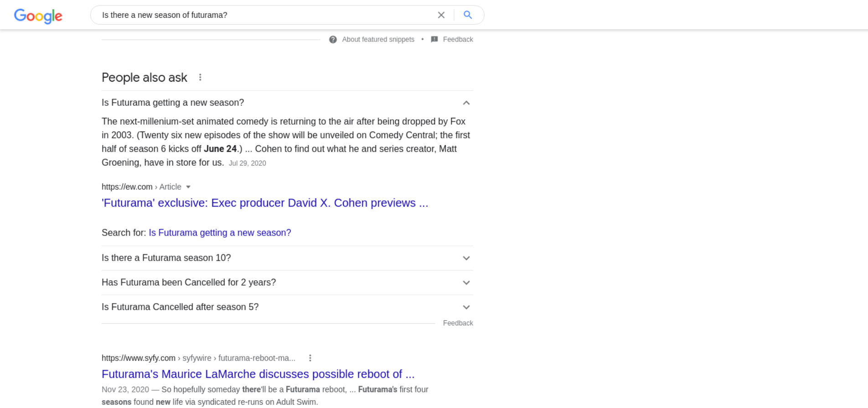This screenshot has height=408, width=868.
Task: Click the https://www.syfy.com URL breadcrumb
Action: [x=198, y=358]
